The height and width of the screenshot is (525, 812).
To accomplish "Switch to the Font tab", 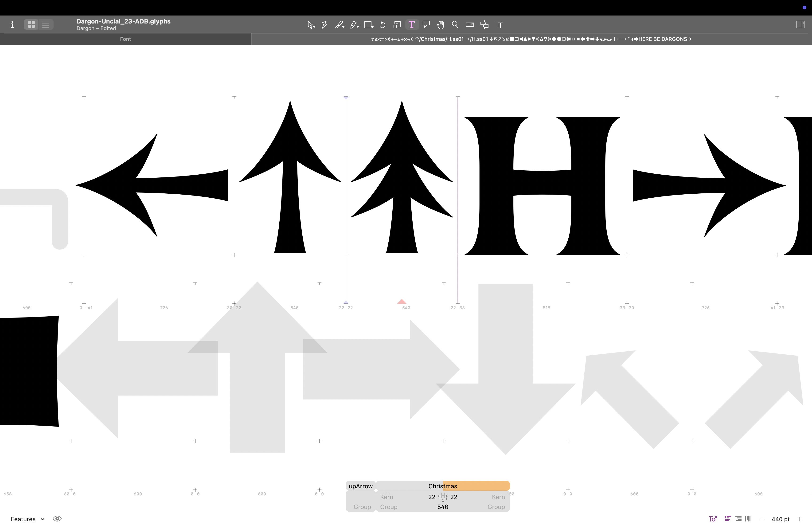I will coord(125,39).
